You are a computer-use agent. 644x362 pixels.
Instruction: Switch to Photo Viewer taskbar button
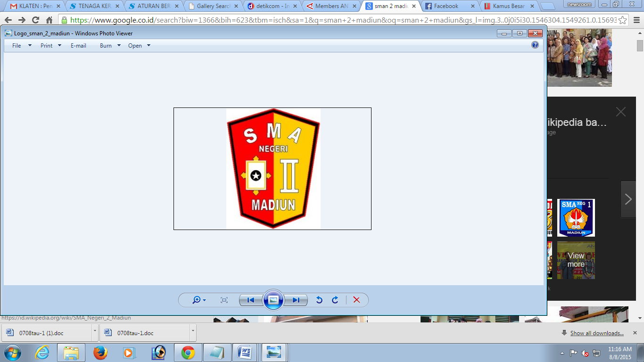point(274,353)
